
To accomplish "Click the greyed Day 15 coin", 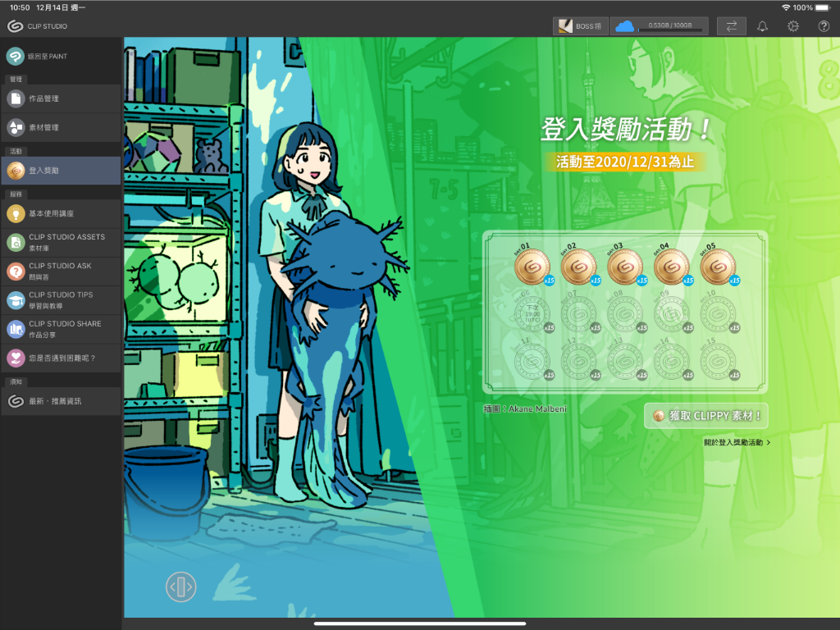I will [x=719, y=361].
